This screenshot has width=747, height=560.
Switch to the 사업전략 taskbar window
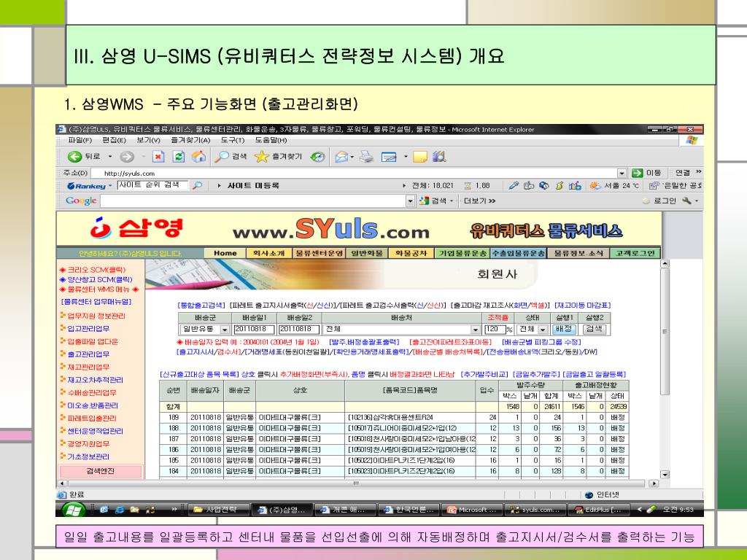pyautogui.click(x=218, y=510)
